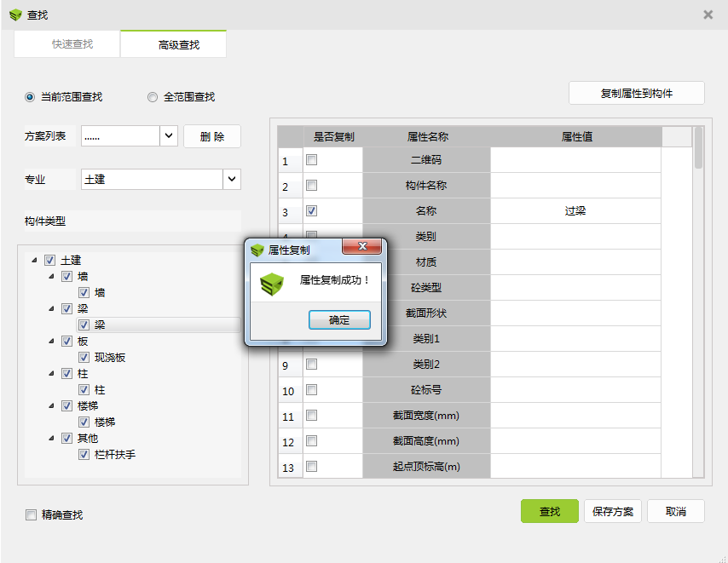Click the green 查找 button
This screenshot has height=563, width=728.
[550, 511]
